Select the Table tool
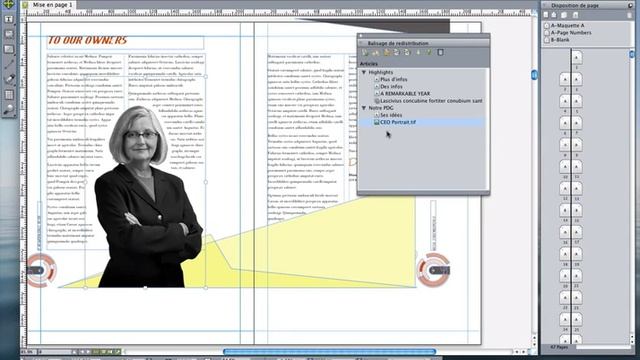 coord(9,95)
